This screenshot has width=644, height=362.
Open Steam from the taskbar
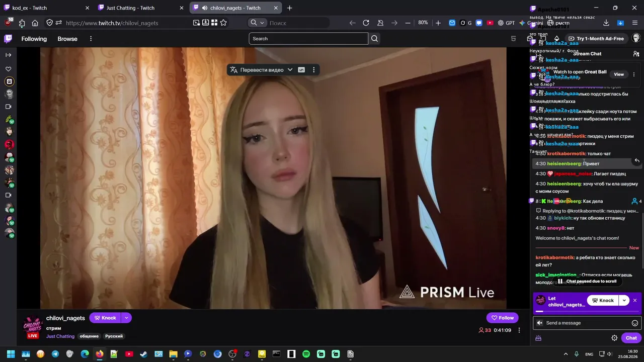tap(144, 354)
